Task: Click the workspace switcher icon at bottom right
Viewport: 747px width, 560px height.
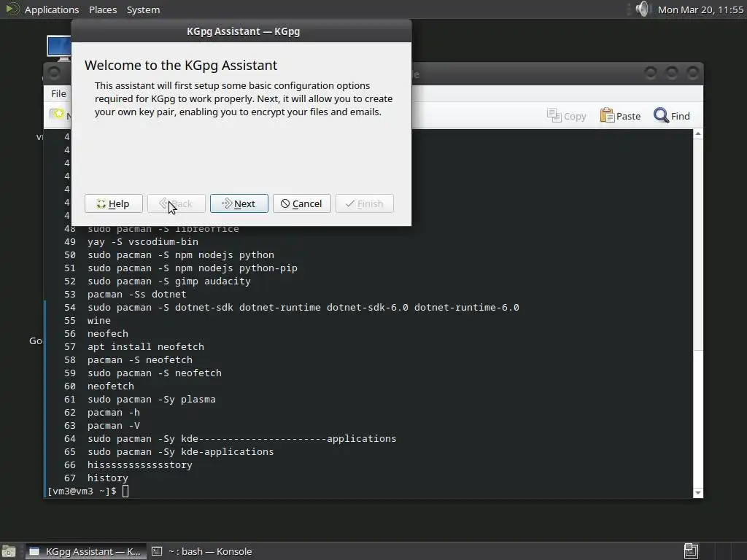Action: [x=692, y=551]
